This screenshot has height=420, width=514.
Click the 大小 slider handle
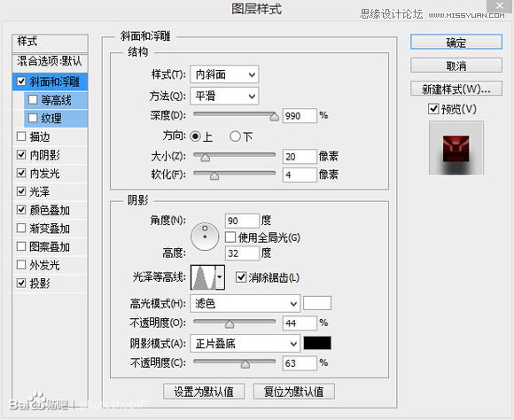(206, 158)
